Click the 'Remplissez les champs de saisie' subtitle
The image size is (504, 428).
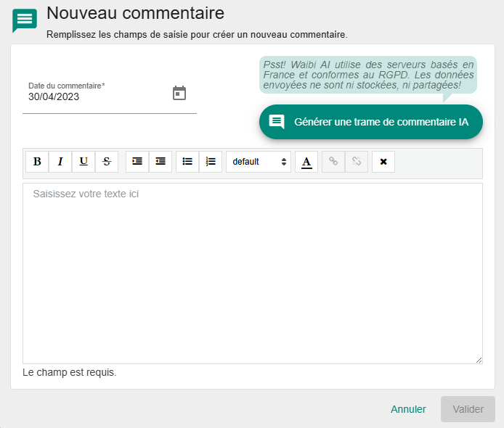197,34
